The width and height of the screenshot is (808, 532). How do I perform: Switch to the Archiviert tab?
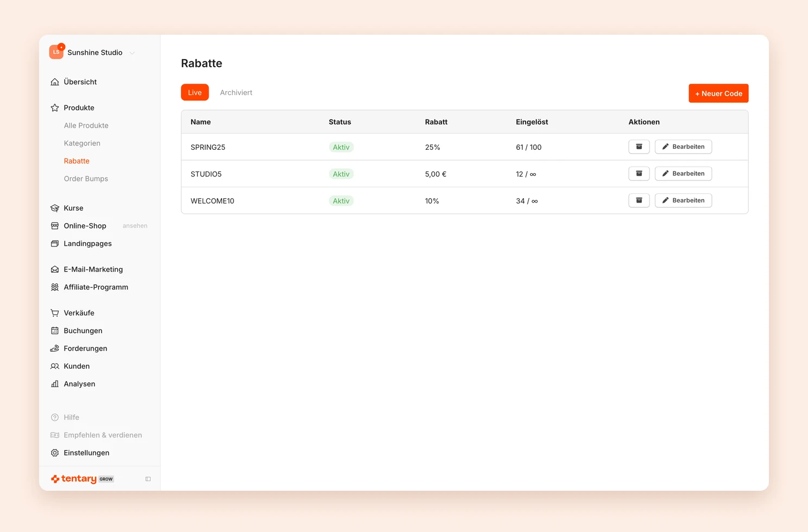click(236, 92)
